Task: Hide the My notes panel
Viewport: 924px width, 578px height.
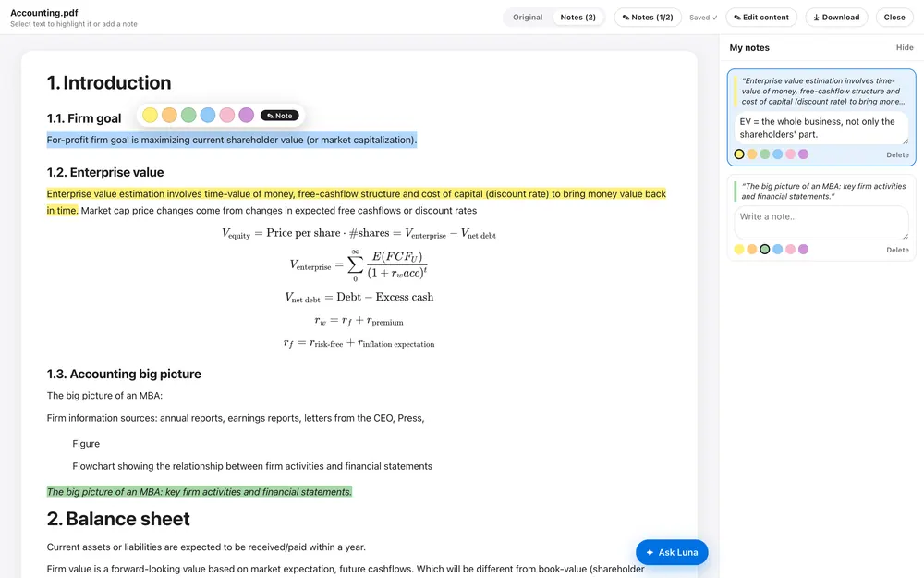Action: click(x=905, y=47)
